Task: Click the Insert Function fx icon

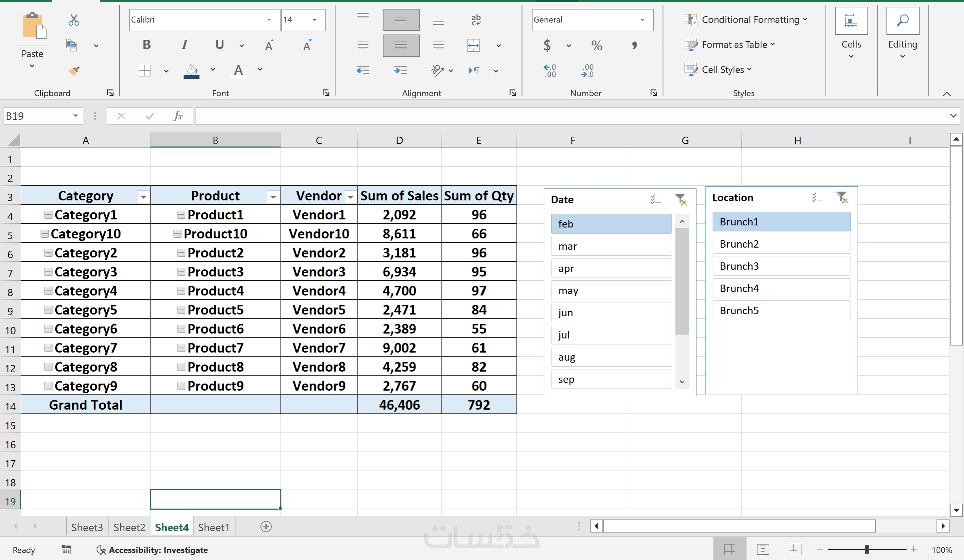Action: coord(178,116)
